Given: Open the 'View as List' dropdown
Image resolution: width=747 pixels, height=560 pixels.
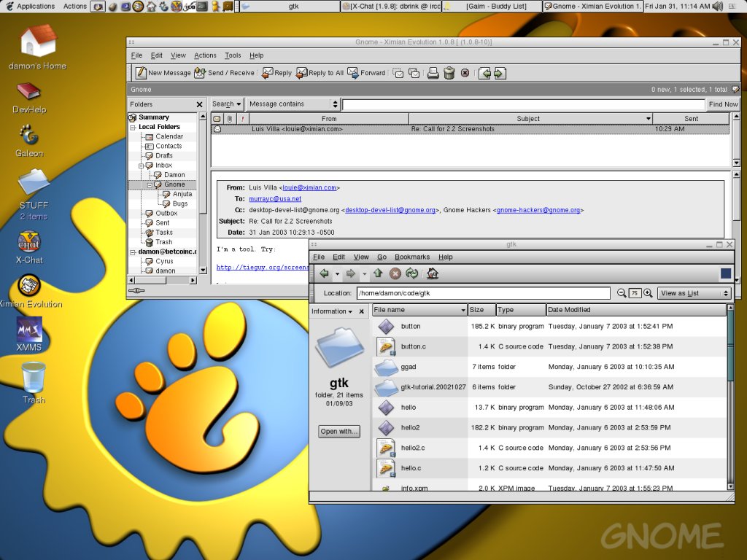Looking at the screenshot, I should (x=694, y=293).
